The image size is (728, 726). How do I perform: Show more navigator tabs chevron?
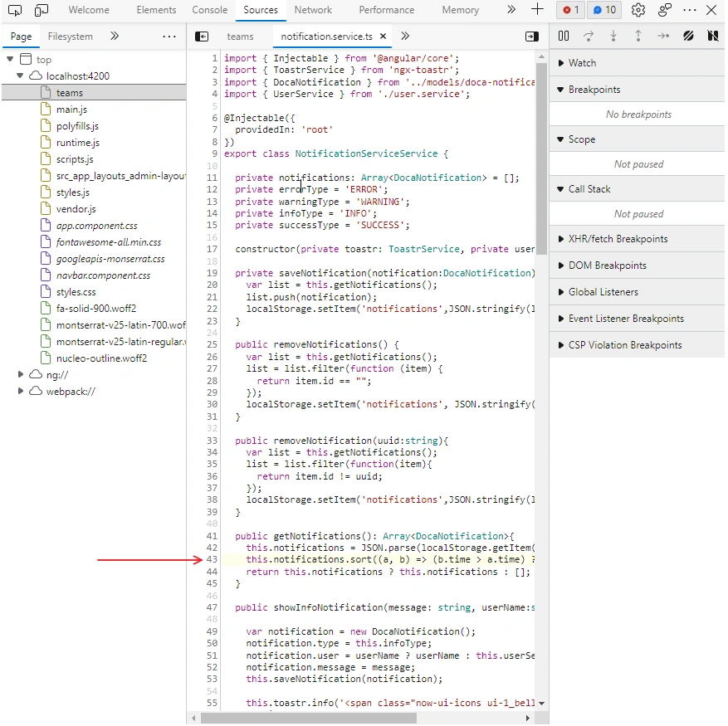pyautogui.click(x=115, y=37)
